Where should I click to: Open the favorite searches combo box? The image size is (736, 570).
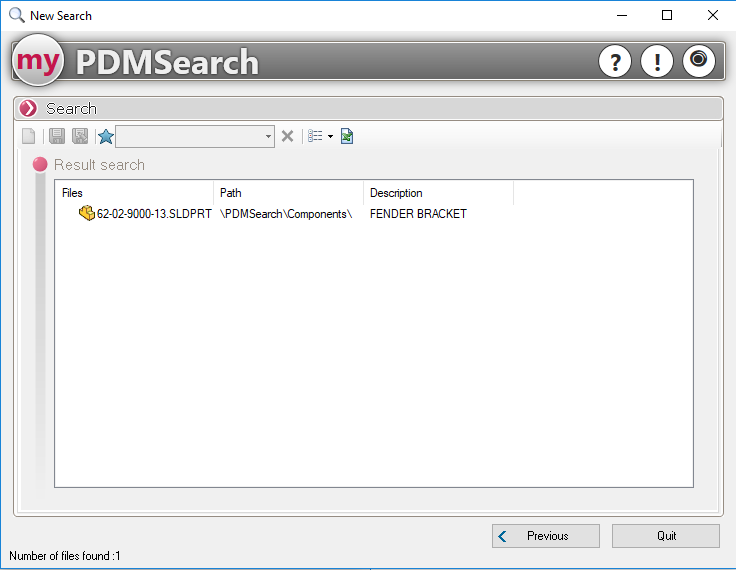(x=195, y=136)
